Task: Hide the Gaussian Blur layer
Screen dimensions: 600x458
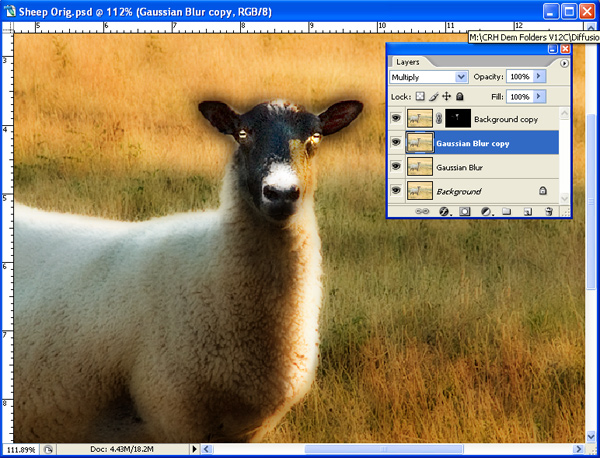Action: (396, 166)
